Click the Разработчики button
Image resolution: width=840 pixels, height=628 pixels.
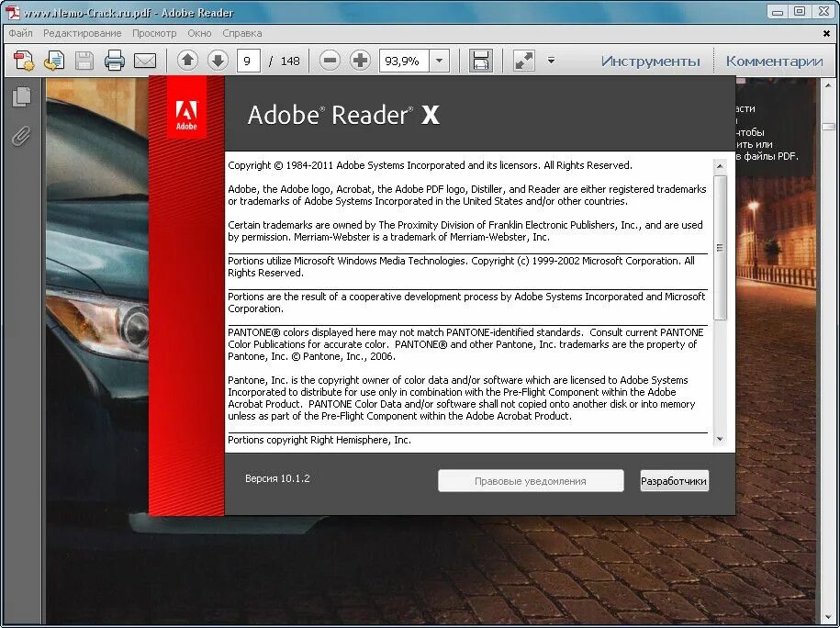[675, 481]
